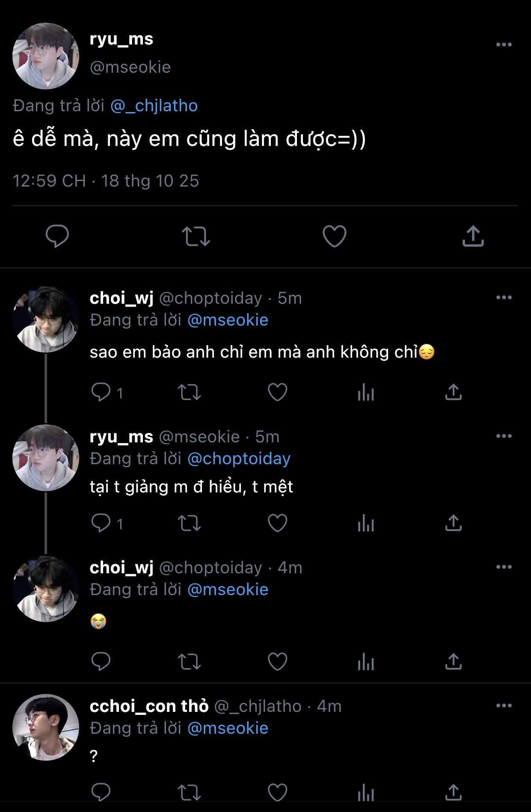Open the @_chjlatho mention link in main tweet
Image resolution: width=531 pixels, height=812 pixels.
(x=154, y=106)
